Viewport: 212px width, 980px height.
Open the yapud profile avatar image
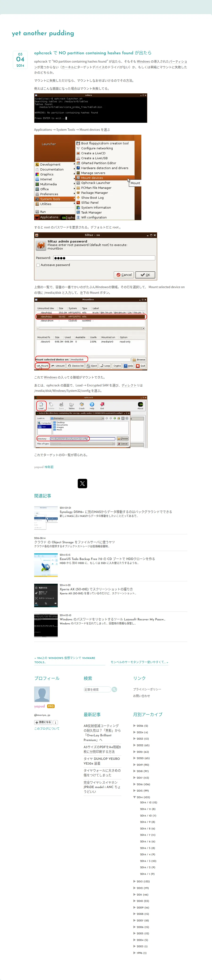click(x=42, y=694)
